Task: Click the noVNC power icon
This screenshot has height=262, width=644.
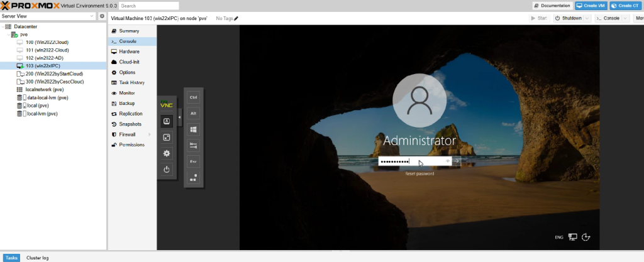Action: [x=167, y=170]
